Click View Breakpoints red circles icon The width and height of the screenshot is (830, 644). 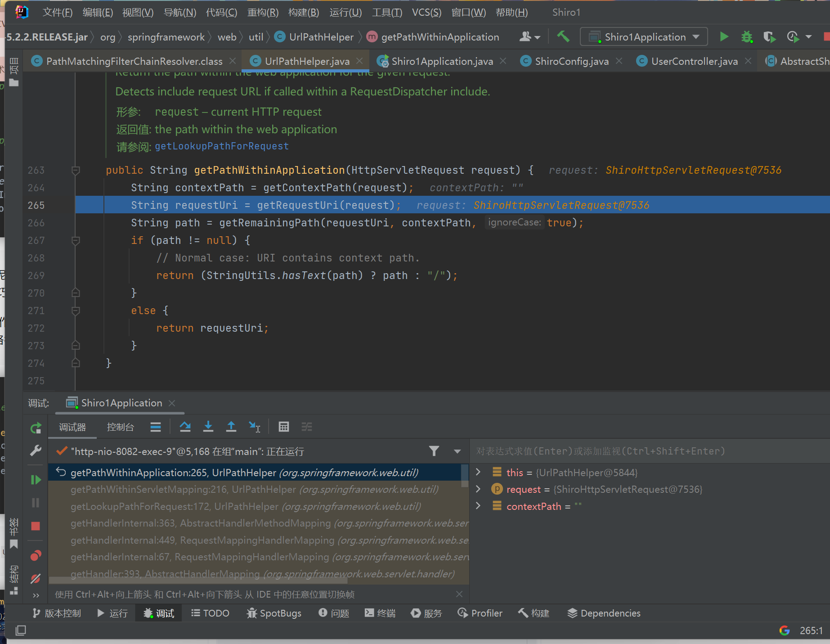(x=36, y=556)
